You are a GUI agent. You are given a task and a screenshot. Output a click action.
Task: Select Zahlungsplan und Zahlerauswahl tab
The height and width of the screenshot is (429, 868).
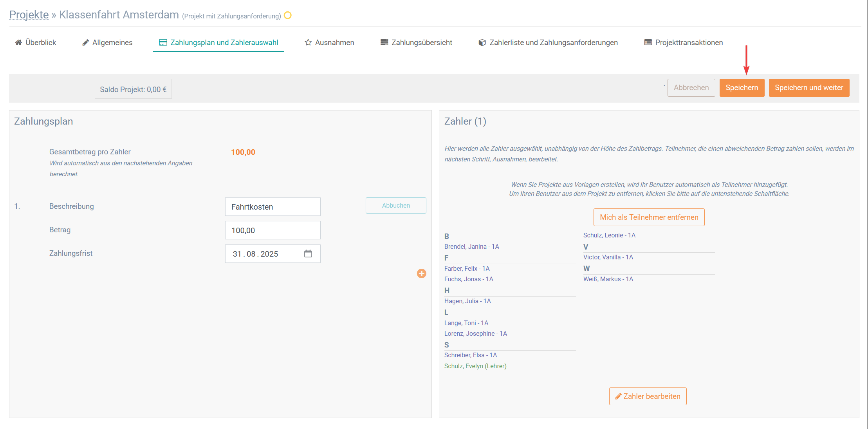click(218, 42)
